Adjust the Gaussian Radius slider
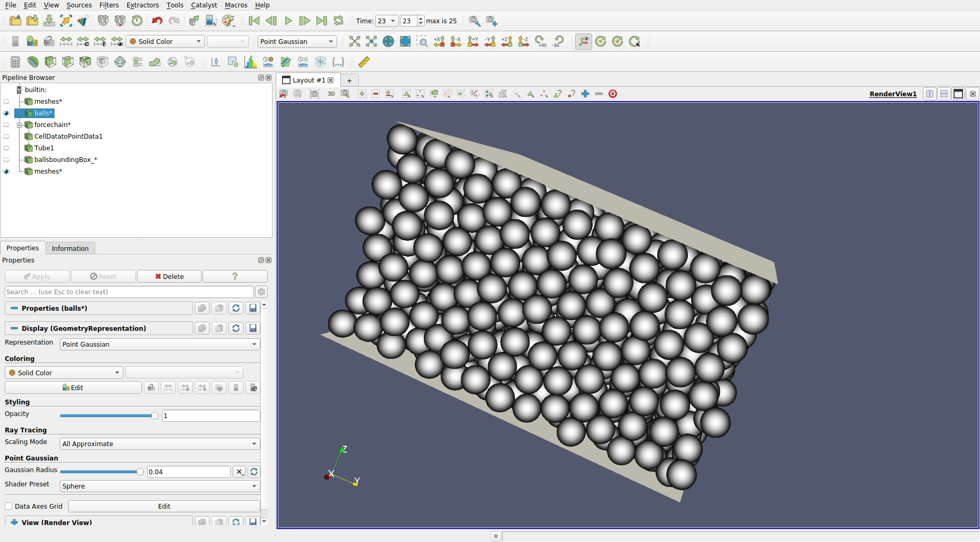The height and width of the screenshot is (542, 980). [x=102, y=472]
